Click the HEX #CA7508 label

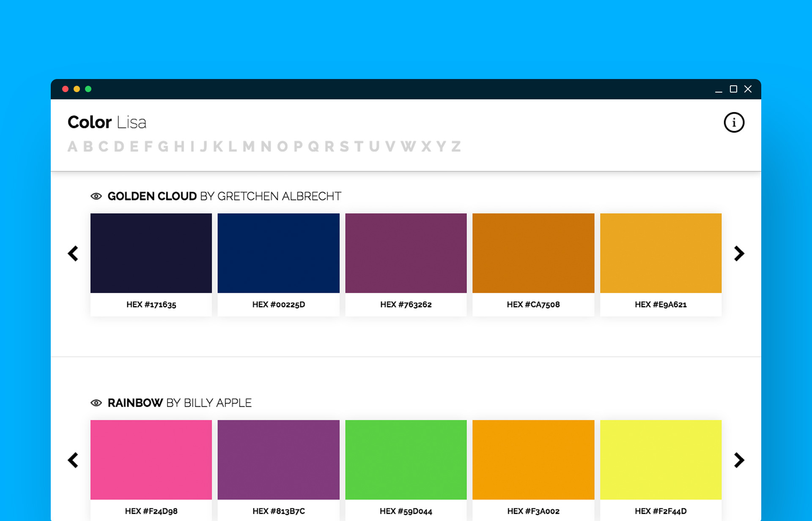tap(533, 305)
